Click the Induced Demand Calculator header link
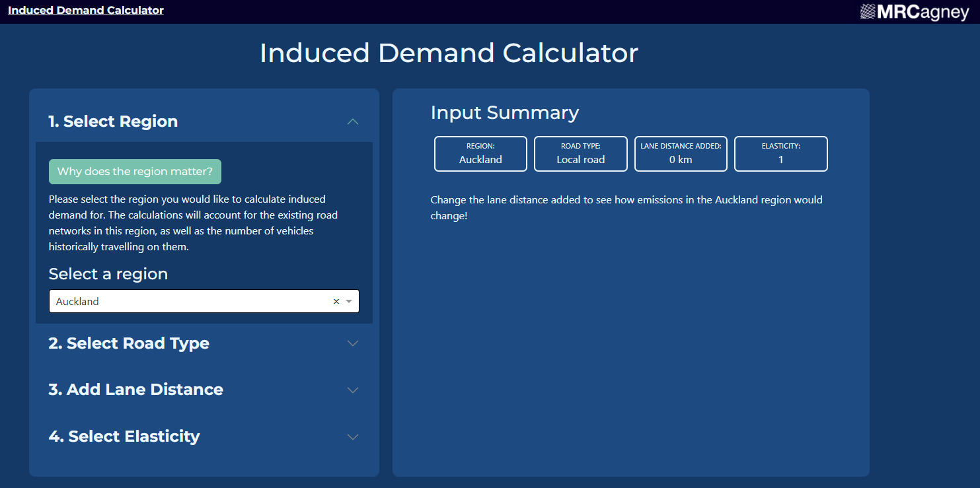 pyautogui.click(x=86, y=11)
